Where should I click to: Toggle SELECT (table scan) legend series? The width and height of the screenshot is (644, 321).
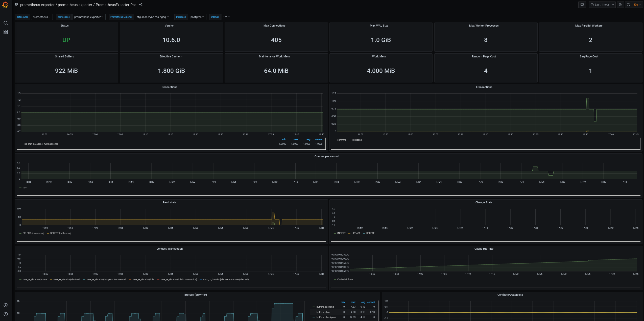click(x=61, y=233)
